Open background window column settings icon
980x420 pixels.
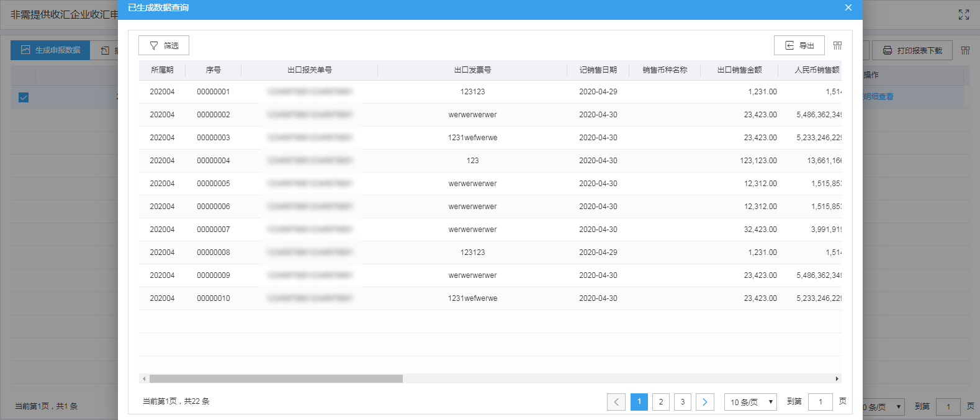[965, 50]
